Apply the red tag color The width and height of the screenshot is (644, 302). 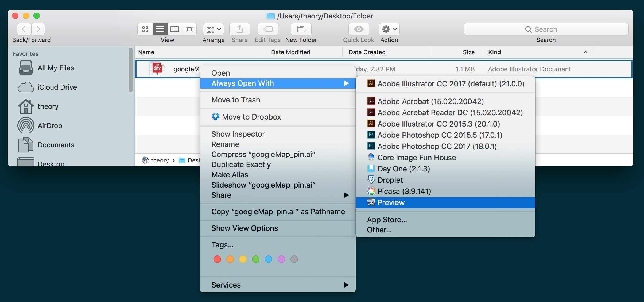click(217, 259)
